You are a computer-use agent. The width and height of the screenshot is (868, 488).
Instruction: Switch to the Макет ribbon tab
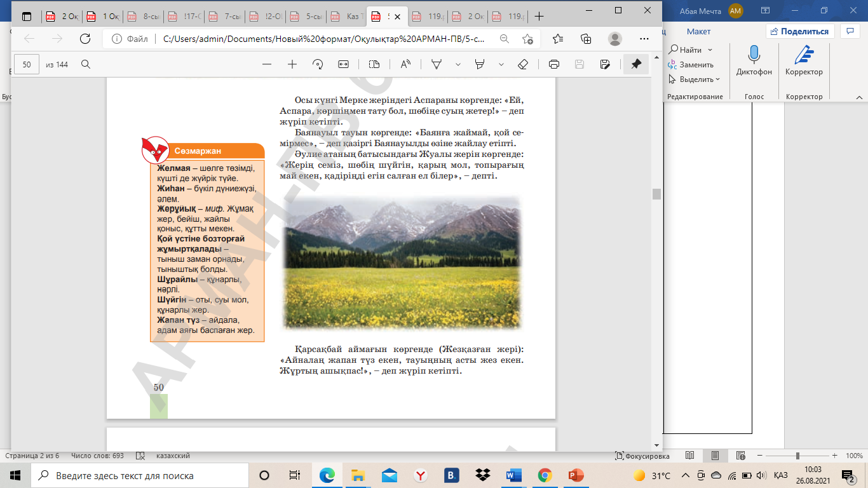(698, 31)
